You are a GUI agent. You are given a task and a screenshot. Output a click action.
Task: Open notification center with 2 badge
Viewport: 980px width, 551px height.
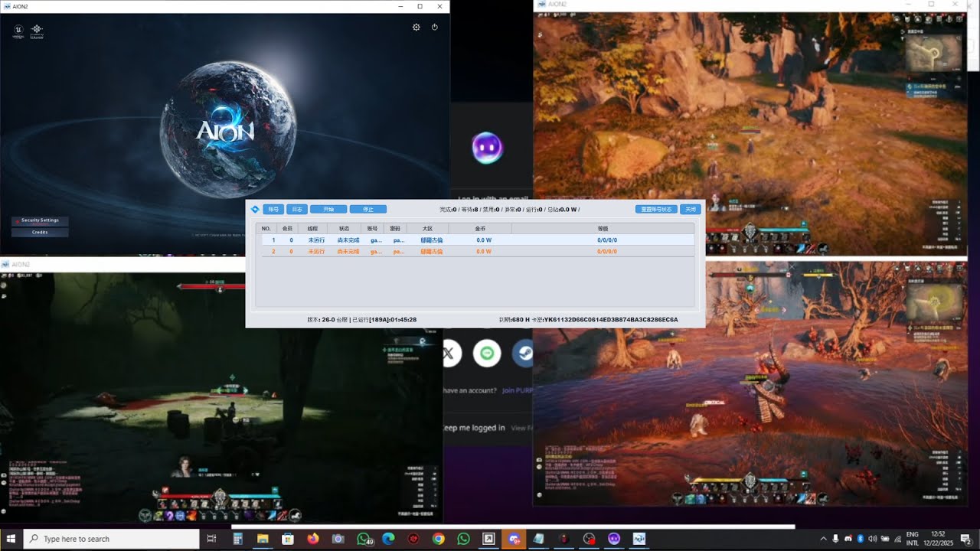(x=965, y=539)
